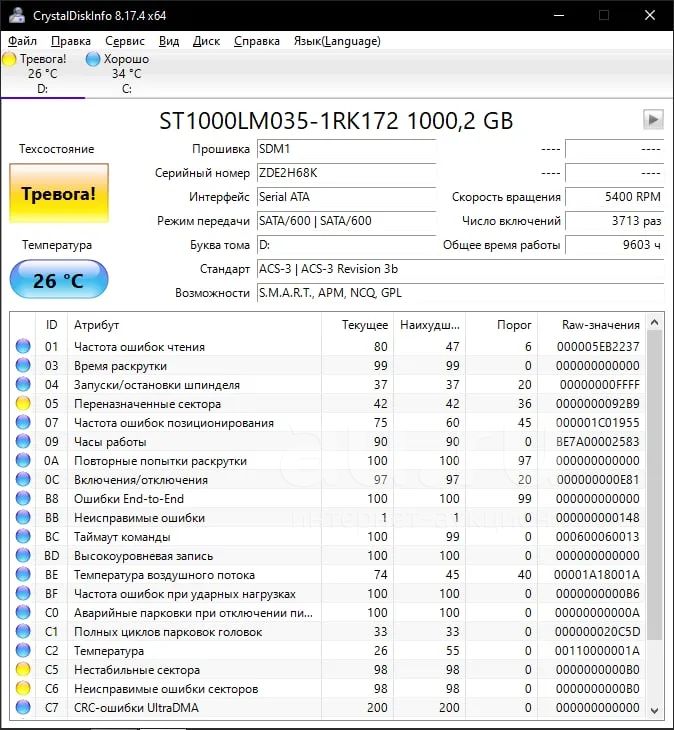Screen dimensions: 674x730
Task: Click status icon for C0 Аварийные парковки
Action: 23,612
